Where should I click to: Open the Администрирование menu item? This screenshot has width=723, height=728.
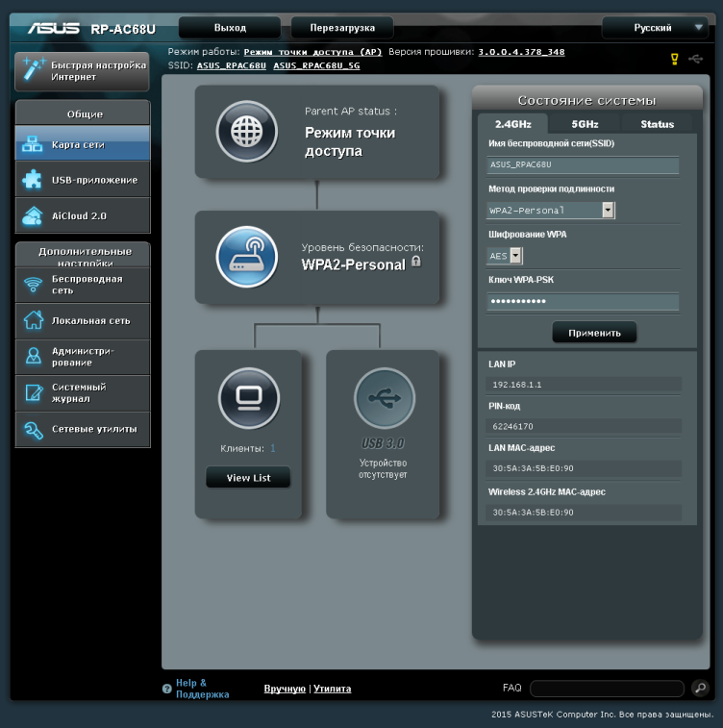coord(83,357)
